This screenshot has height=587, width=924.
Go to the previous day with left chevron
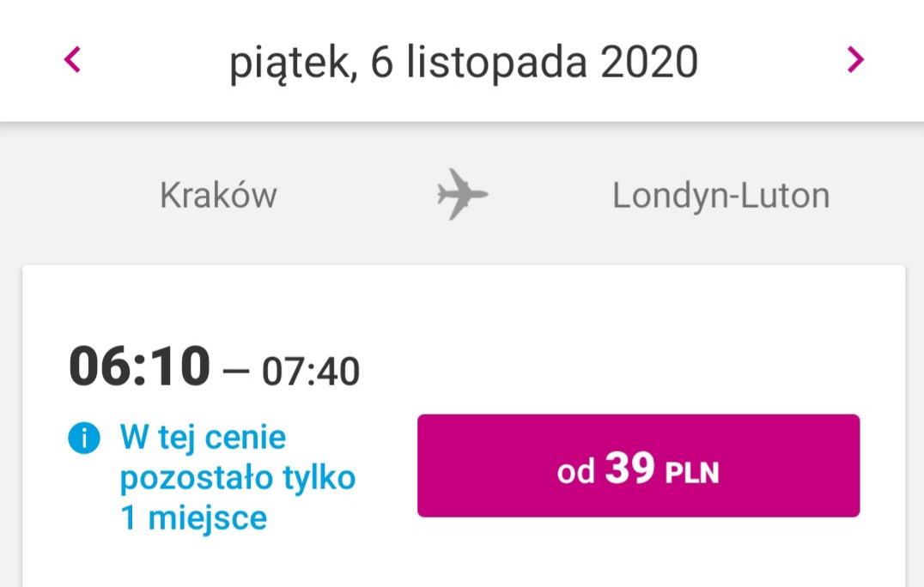click(72, 59)
